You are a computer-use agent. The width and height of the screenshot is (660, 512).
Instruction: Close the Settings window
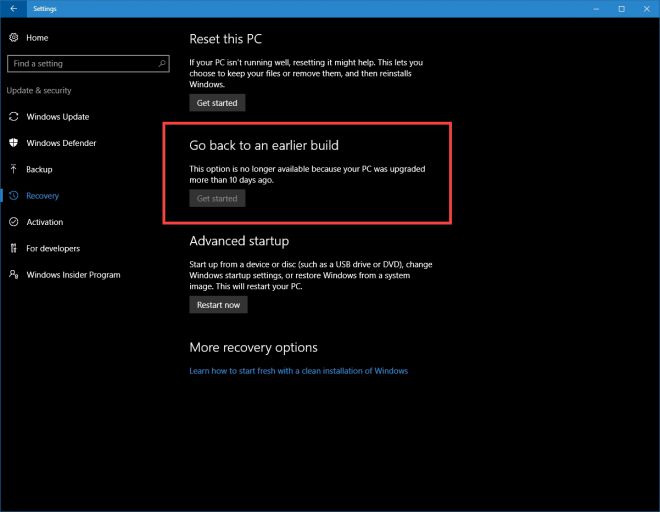(x=646, y=8)
